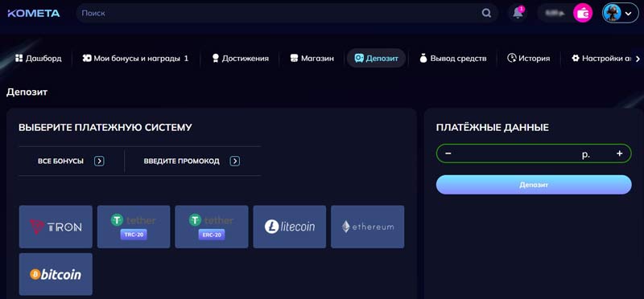Choose the Bitcoin payment method
This screenshot has width=644, height=299.
tap(56, 274)
